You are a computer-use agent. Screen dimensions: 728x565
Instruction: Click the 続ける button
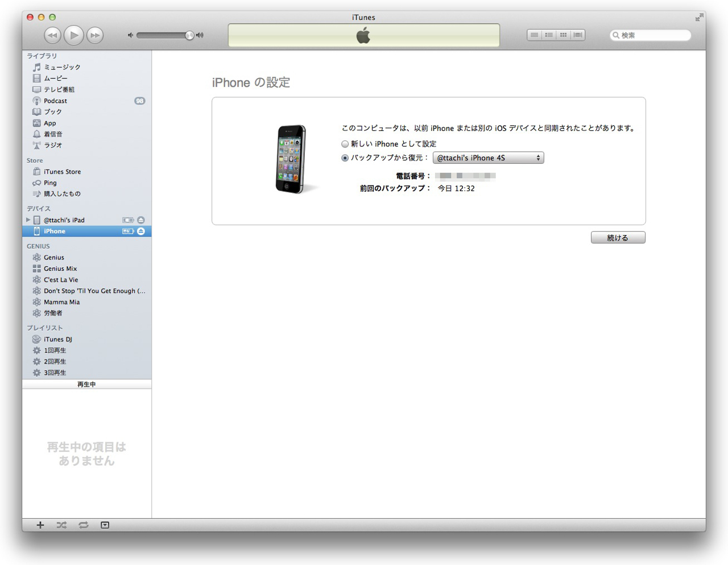618,238
